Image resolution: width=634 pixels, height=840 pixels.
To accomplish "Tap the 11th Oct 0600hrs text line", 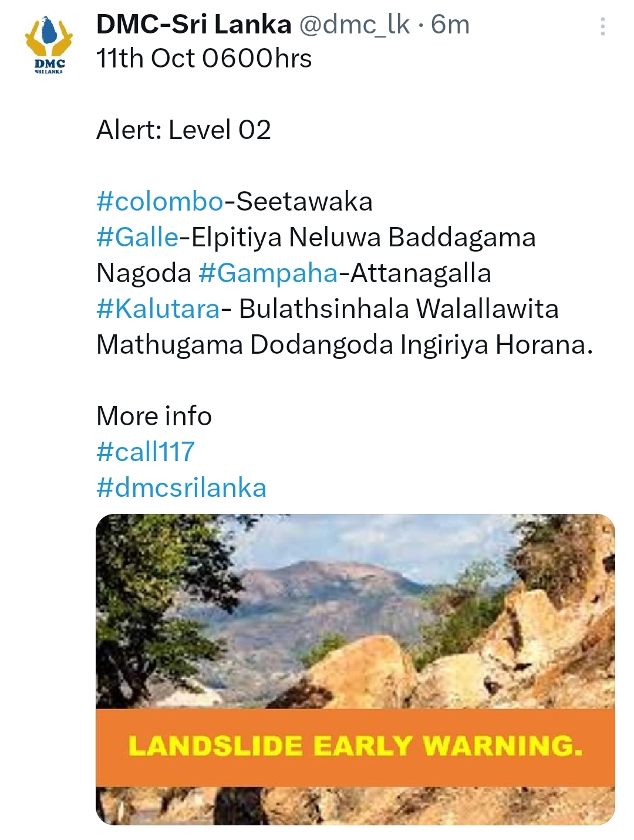I will pyautogui.click(x=204, y=59).
